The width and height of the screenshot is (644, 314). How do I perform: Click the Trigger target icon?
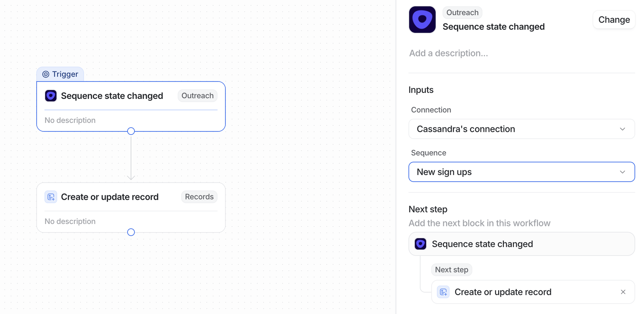(x=45, y=74)
